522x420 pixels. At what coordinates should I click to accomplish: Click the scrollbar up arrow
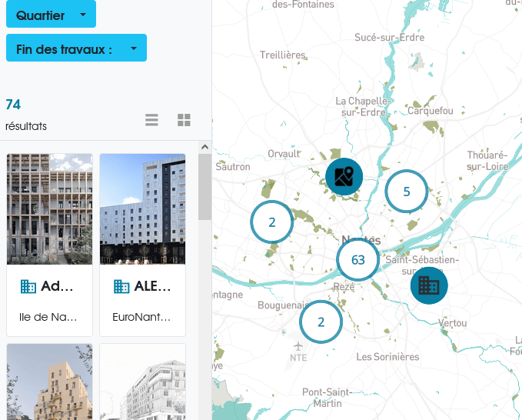click(x=204, y=147)
